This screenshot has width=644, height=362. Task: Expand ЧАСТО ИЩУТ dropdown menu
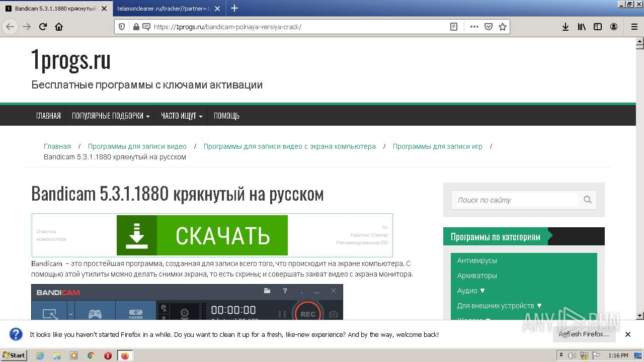click(x=182, y=116)
